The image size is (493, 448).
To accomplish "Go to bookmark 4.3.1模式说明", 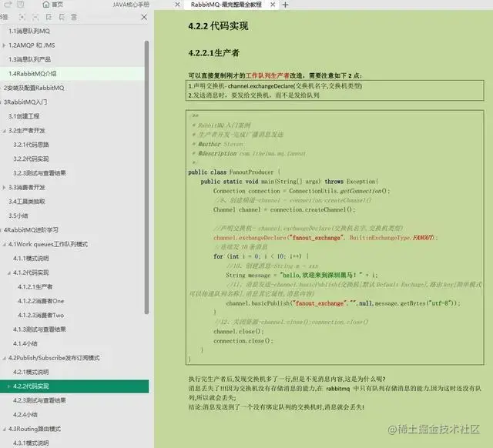I will pos(31,443).
